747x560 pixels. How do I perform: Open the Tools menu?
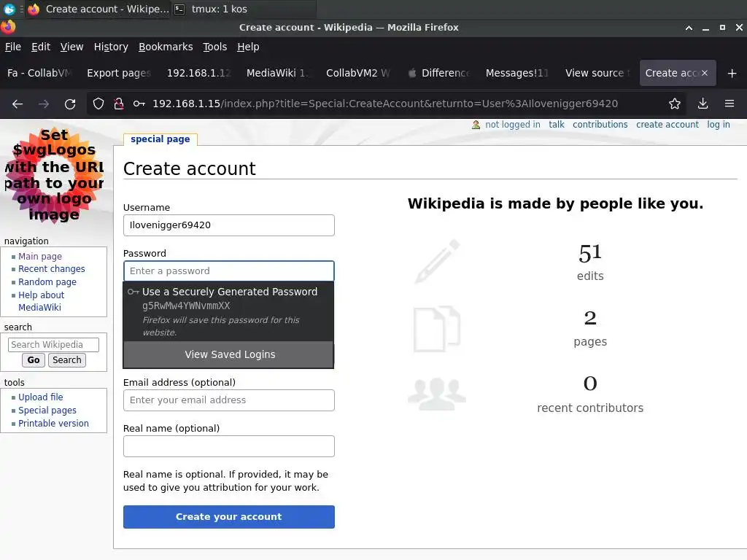215,47
